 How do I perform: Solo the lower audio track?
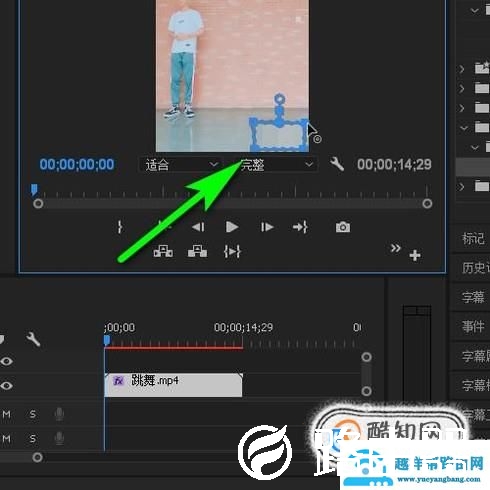point(32,439)
